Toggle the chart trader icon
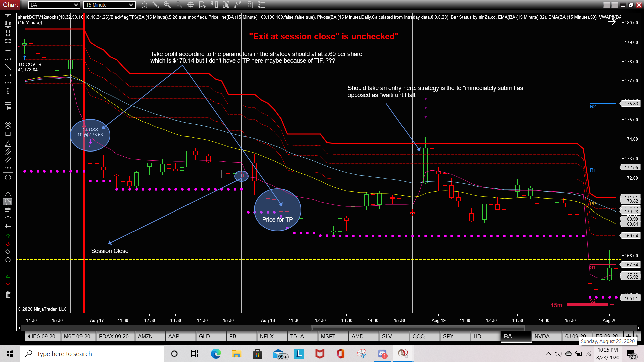The image size is (644, 362). [214, 5]
